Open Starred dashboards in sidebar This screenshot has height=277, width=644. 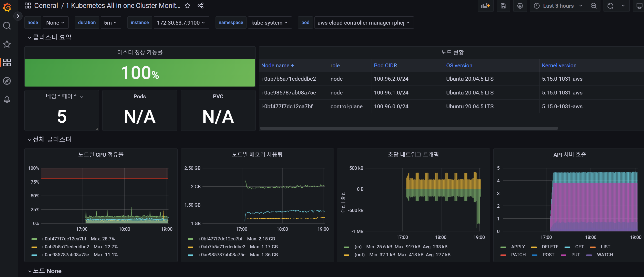point(7,44)
